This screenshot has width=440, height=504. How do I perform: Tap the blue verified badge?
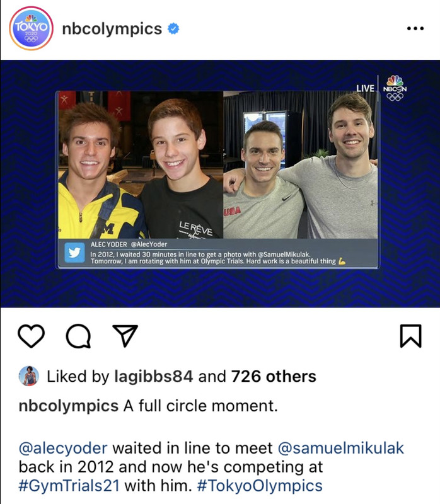click(173, 28)
